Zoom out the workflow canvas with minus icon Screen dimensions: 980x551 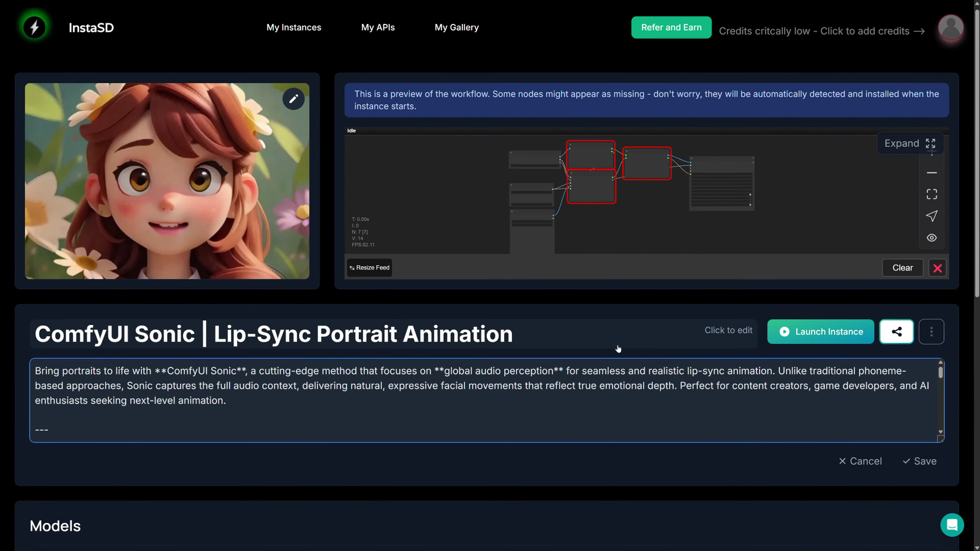point(932,173)
